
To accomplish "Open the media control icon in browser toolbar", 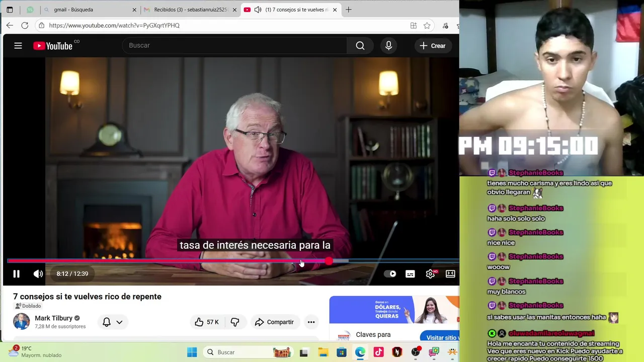I will coord(445,26).
